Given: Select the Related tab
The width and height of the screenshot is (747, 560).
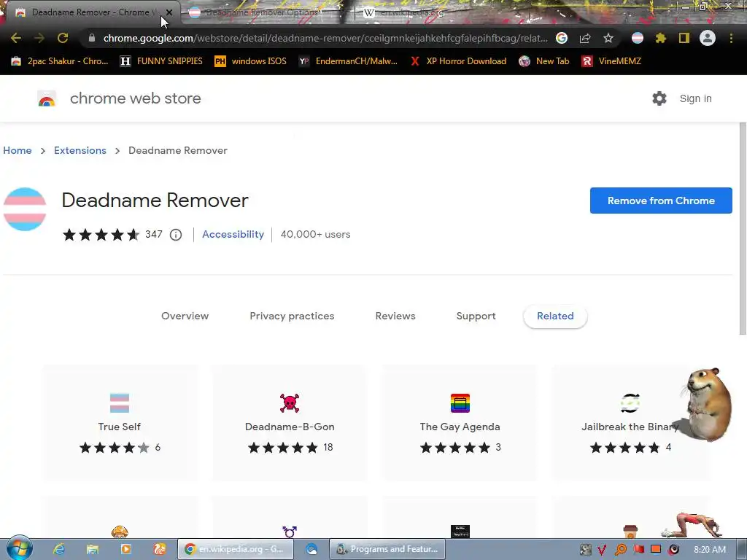Looking at the screenshot, I should coord(555,316).
